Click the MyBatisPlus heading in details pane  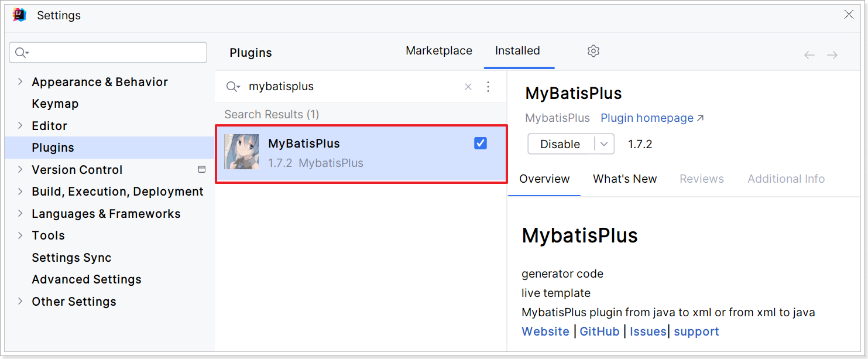(x=574, y=94)
